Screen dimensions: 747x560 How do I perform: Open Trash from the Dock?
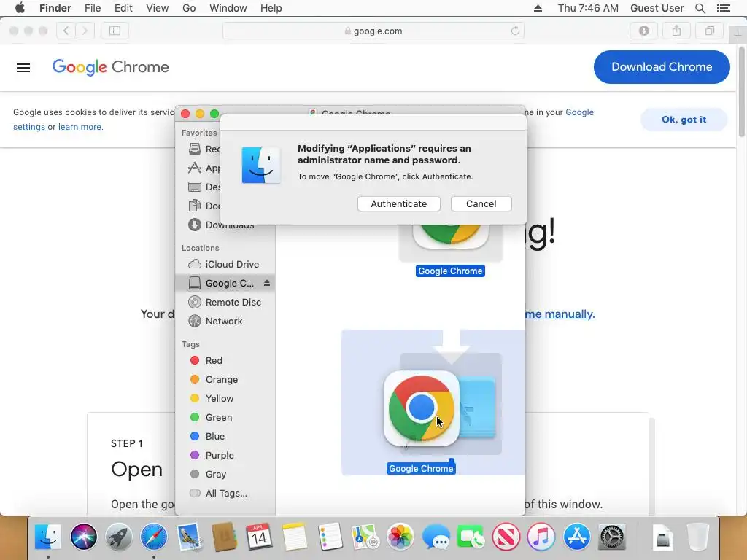click(698, 537)
